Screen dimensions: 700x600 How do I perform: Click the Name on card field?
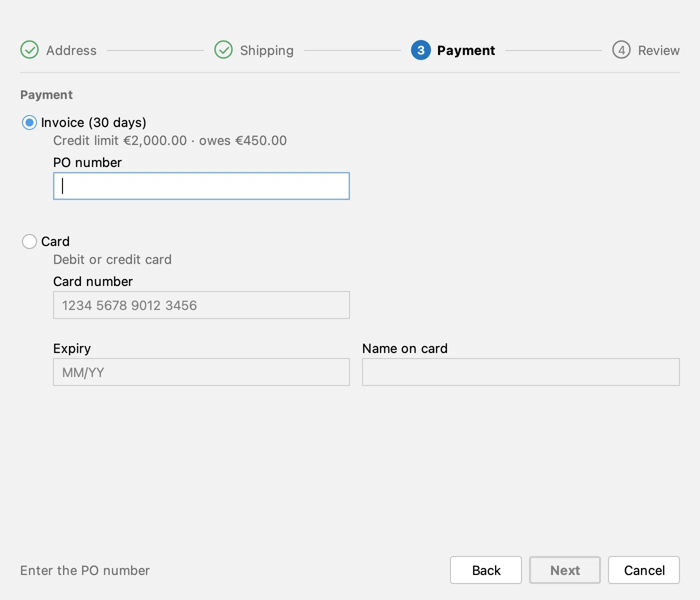point(521,372)
